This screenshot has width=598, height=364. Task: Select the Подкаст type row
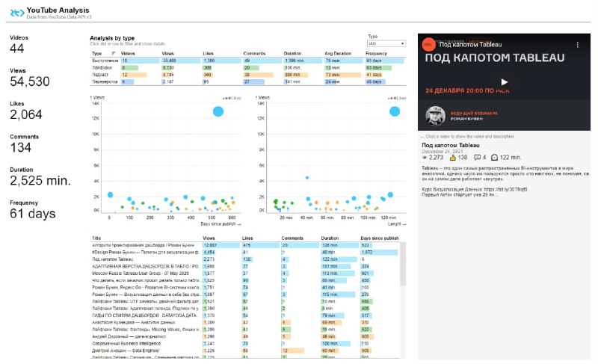click(x=248, y=75)
